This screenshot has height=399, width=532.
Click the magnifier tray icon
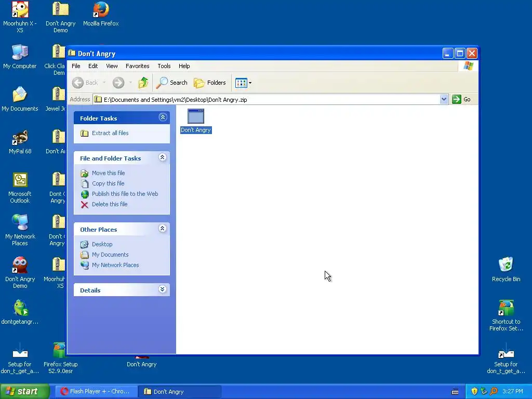click(494, 392)
